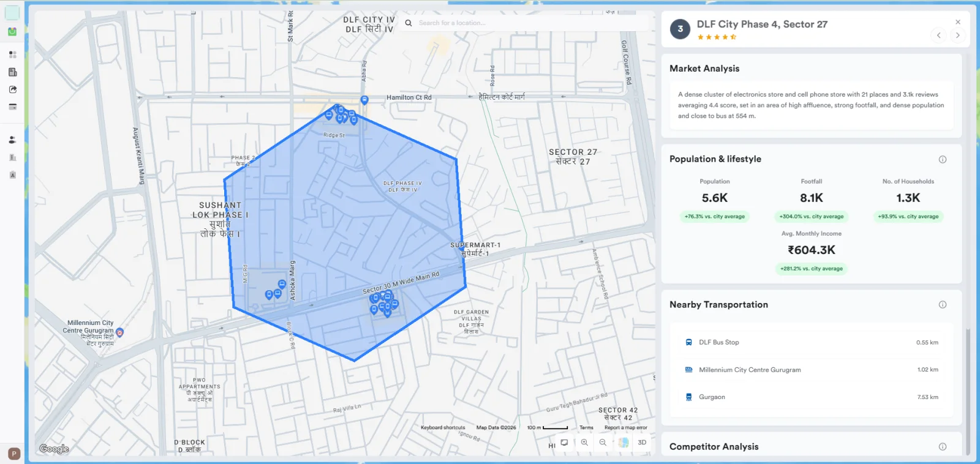980x464 pixels.
Task: Click the +281.2% vs. city average badge
Action: coord(812,269)
